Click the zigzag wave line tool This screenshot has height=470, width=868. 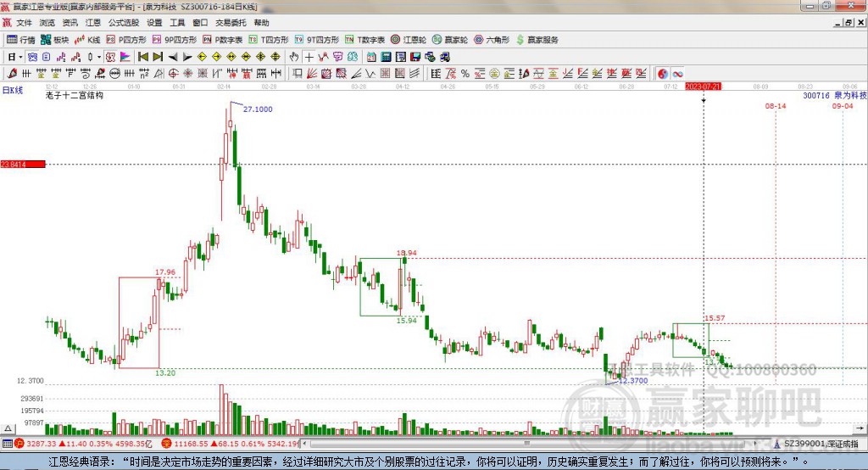370,73
